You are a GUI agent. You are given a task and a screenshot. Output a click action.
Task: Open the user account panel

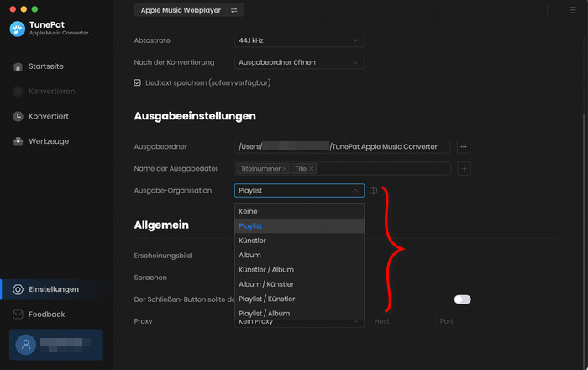point(56,345)
